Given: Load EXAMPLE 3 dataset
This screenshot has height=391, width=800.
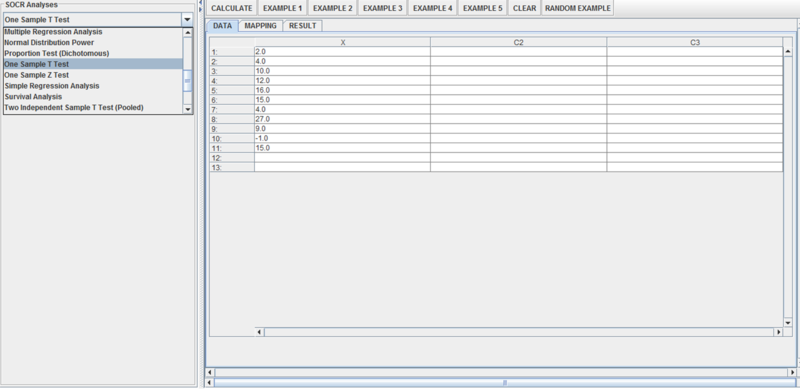Looking at the screenshot, I should point(383,9).
